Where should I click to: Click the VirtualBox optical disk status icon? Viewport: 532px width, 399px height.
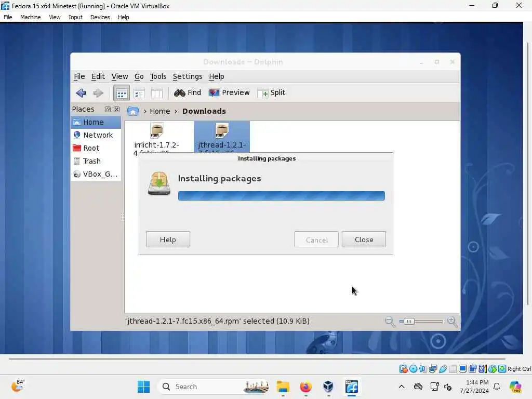tap(413, 369)
